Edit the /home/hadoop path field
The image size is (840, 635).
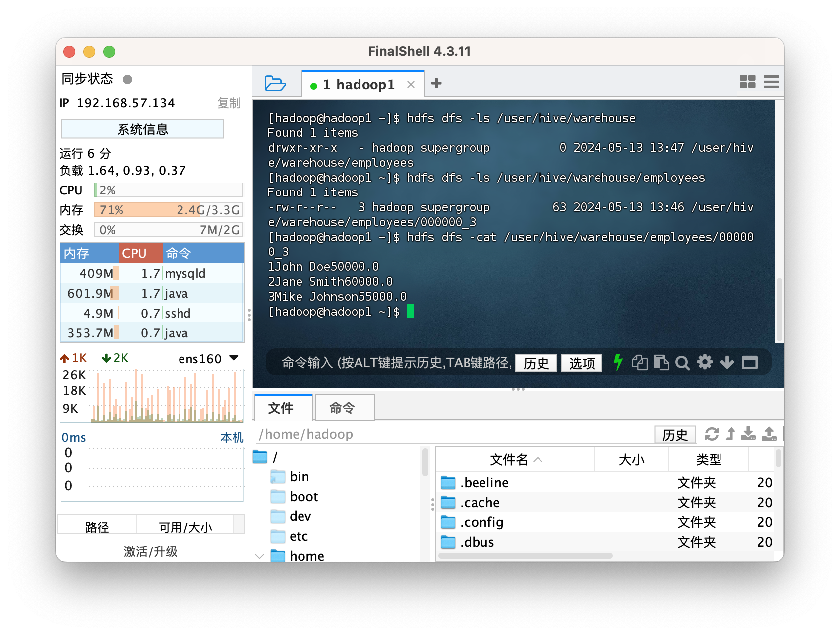454,434
